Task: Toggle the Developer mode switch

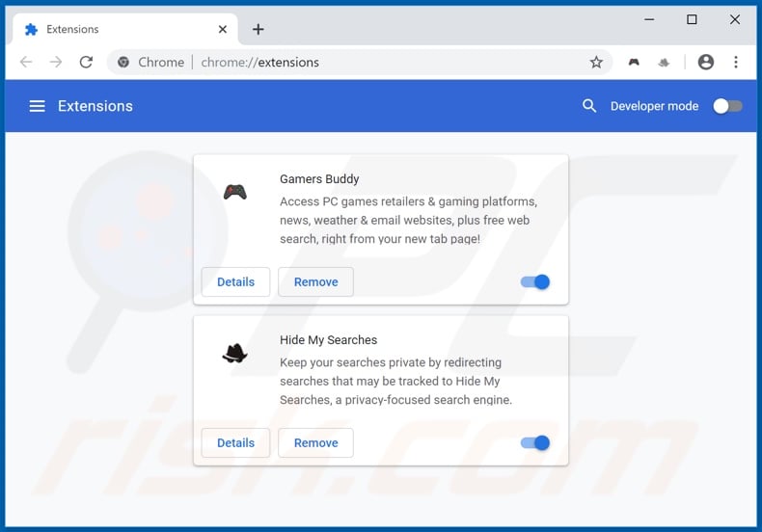Action: pyautogui.click(x=727, y=106)
